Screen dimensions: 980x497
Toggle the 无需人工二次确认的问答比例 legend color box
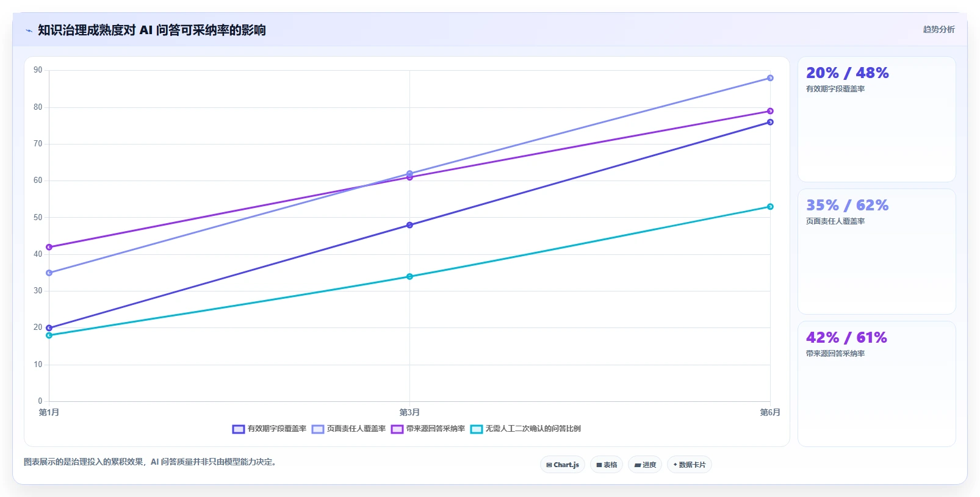click(x=477, y=429)
